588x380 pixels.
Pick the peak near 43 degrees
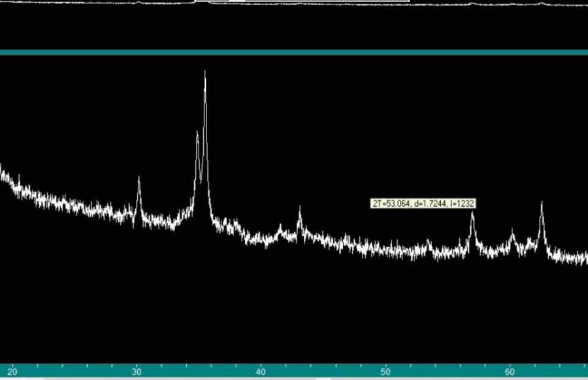tap(300, 209)
